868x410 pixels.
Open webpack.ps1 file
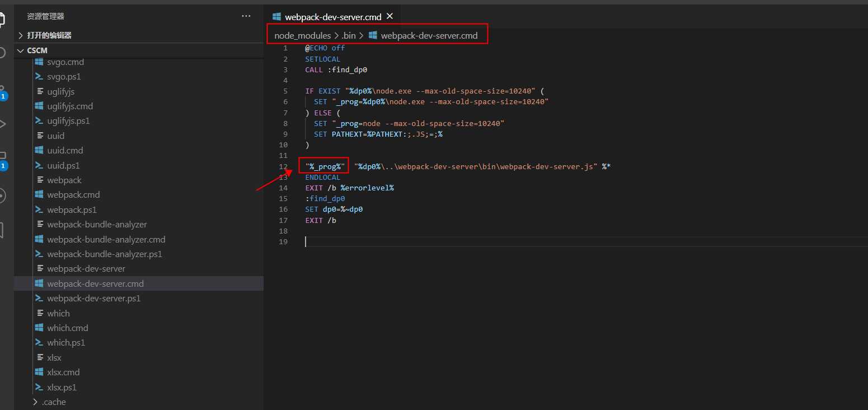[x=72, y=209]
